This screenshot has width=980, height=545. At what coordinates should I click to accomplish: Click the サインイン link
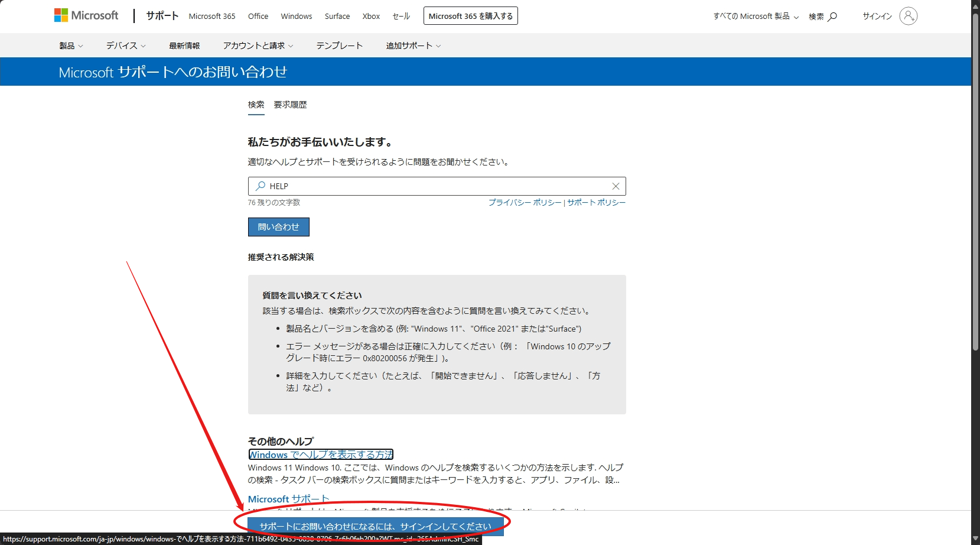point(877,17)
